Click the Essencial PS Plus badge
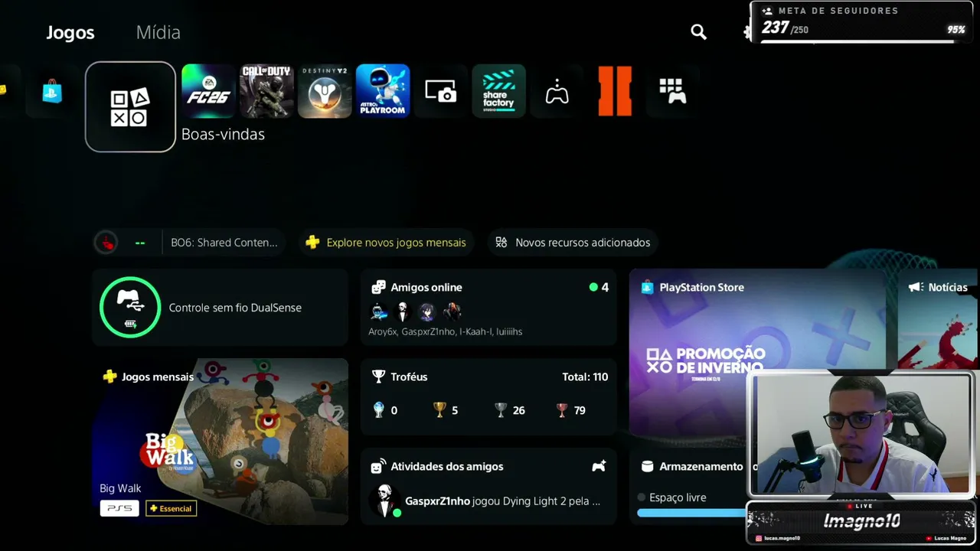 coord(171,508)
